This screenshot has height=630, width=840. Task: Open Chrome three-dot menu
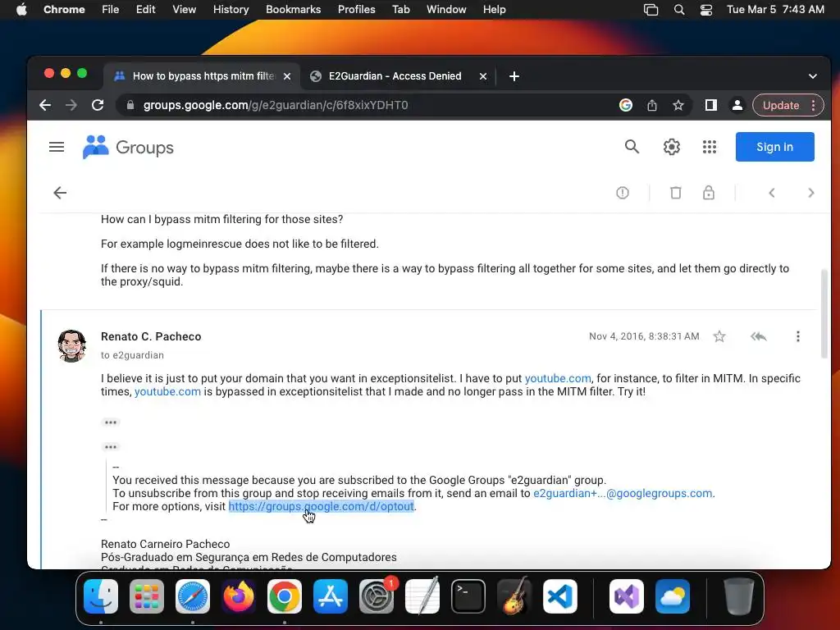coord(813,105)
